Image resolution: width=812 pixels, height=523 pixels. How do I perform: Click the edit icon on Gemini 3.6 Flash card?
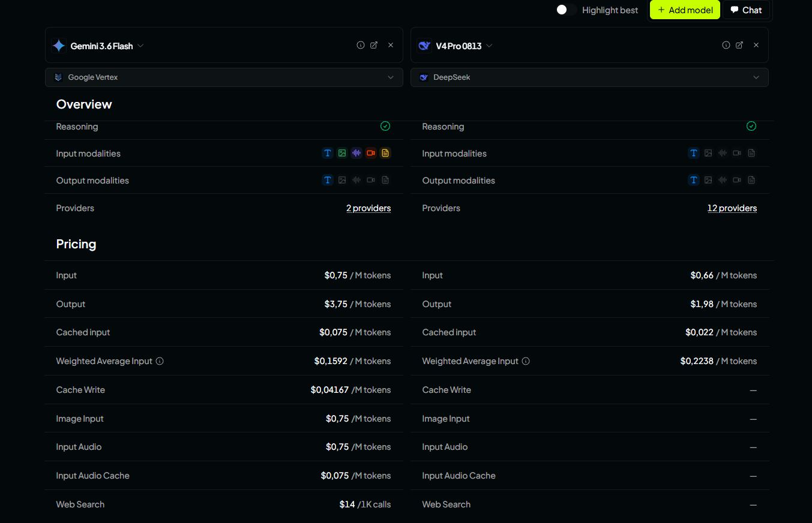374,45
